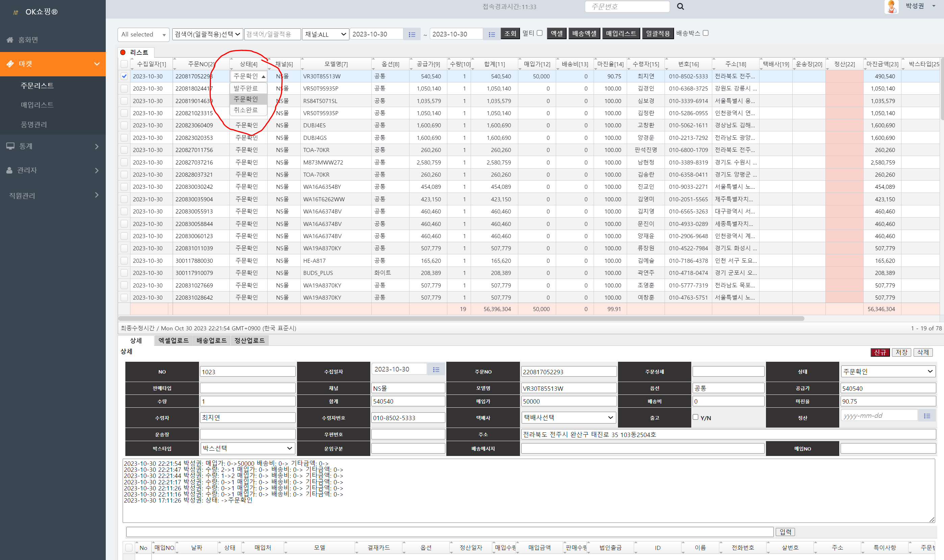This screenshot has height=560, width=944.
Task: Toggle the 배송박스 checkbox
Action: click(x=705, y=33)
